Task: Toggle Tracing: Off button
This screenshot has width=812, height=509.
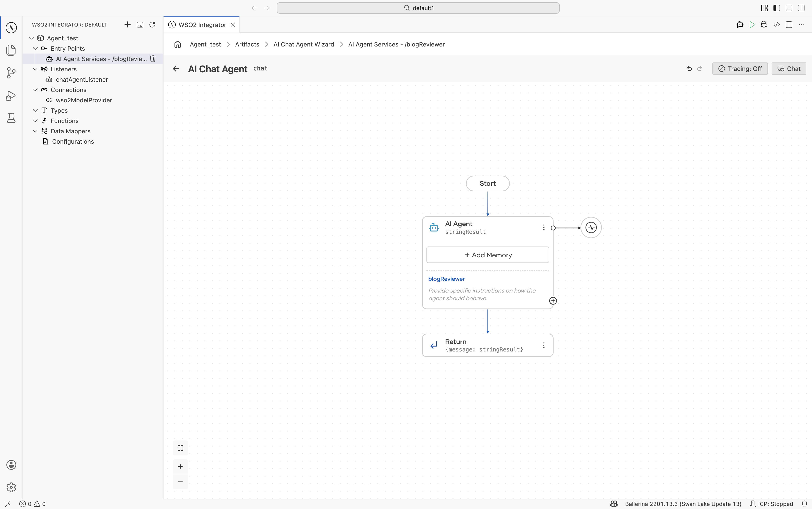Action: pos(740,69)
